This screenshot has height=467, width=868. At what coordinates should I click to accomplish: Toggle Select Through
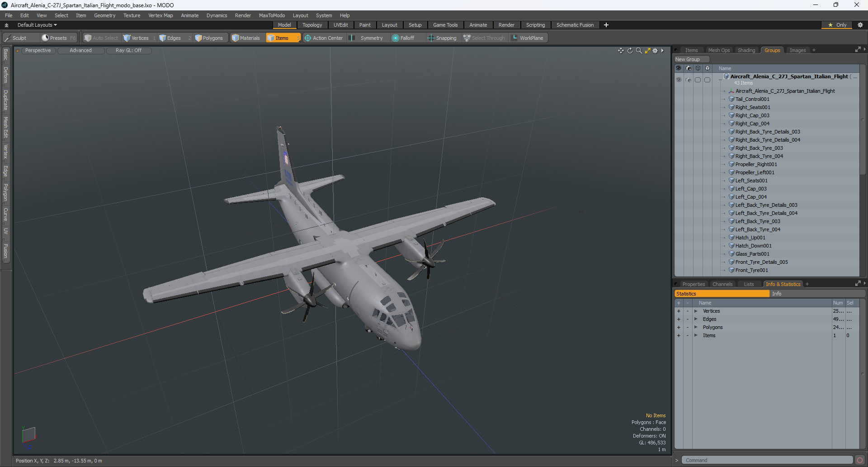pyautogui.click(x=484, y=38)
